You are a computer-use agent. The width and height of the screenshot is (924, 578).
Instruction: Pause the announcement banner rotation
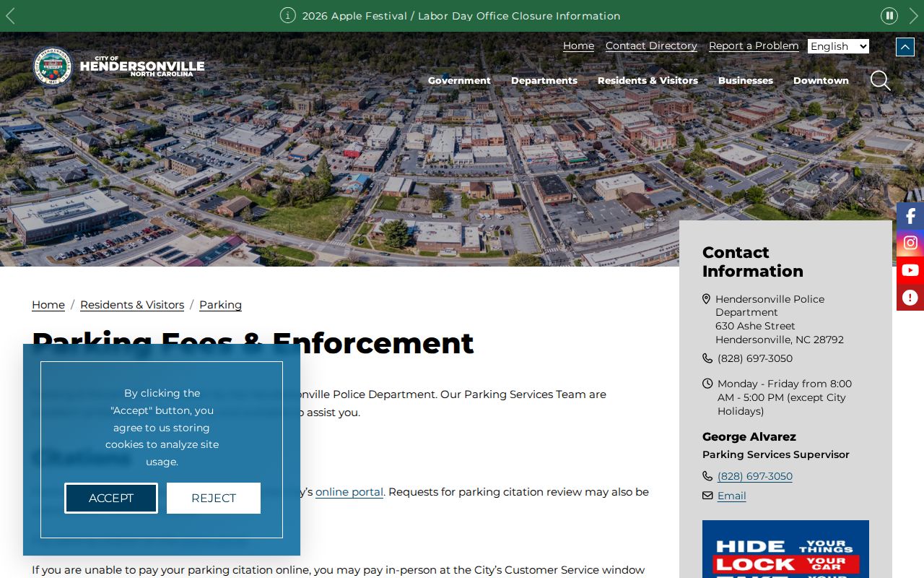pos(889,16)
